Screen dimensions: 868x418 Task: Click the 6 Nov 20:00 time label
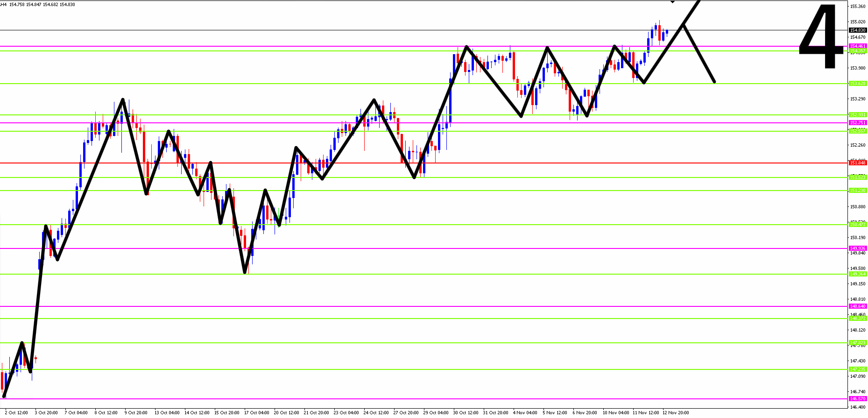click(x=585, y=413)
